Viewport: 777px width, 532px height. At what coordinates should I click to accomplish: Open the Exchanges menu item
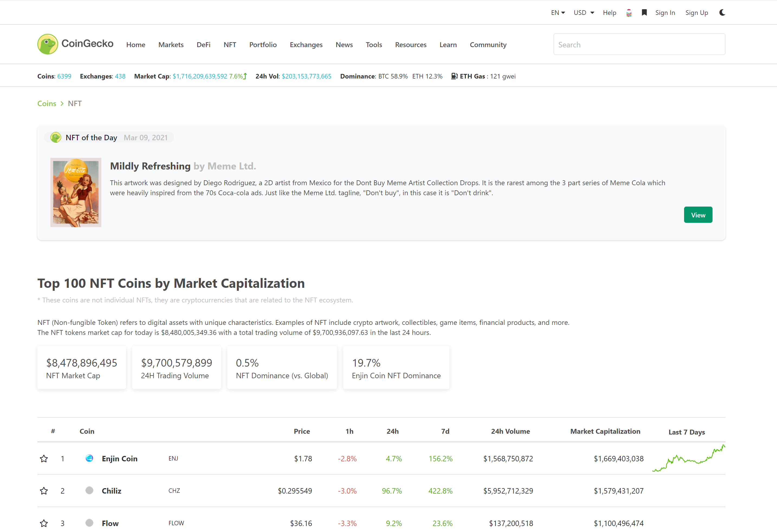(306, 44)
